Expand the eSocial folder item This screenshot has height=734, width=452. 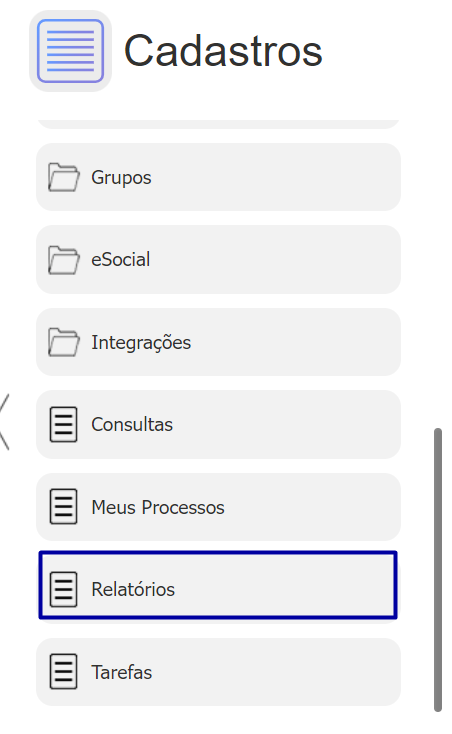pyautogui.click(x=219, y=260)
